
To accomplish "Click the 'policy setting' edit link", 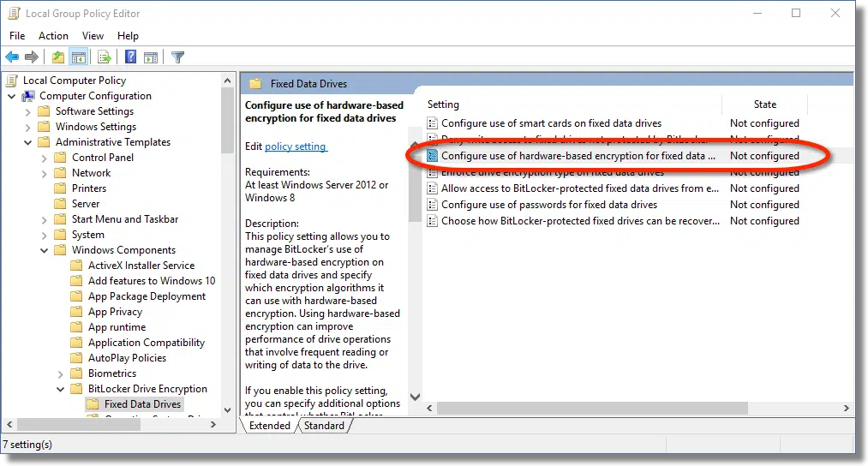I will pos(296,146).
